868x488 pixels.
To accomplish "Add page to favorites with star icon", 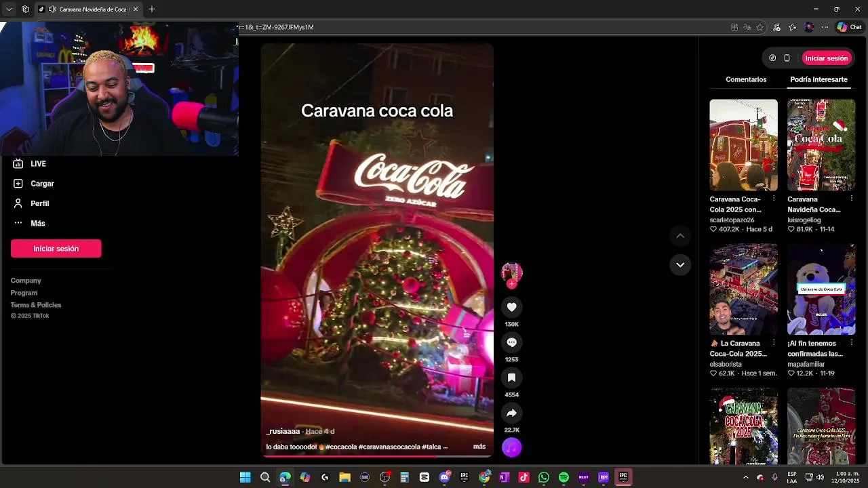I will (760, 27).
